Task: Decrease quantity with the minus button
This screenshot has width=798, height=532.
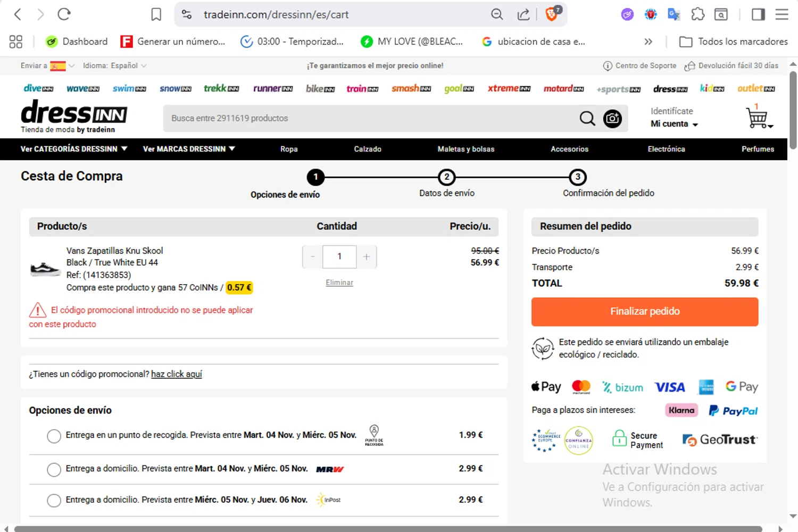Action: pos(312,257)
